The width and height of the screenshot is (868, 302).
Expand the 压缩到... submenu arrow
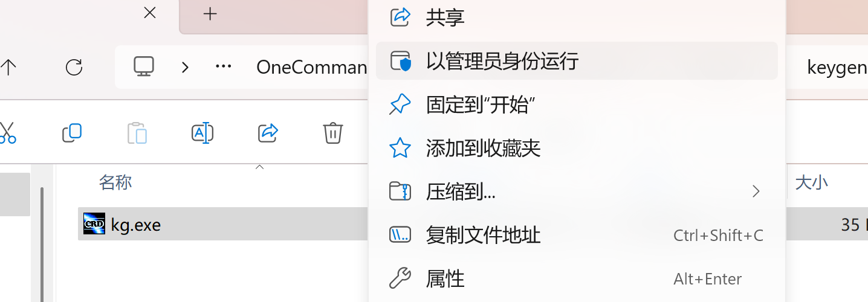click(x=756, y=192)
